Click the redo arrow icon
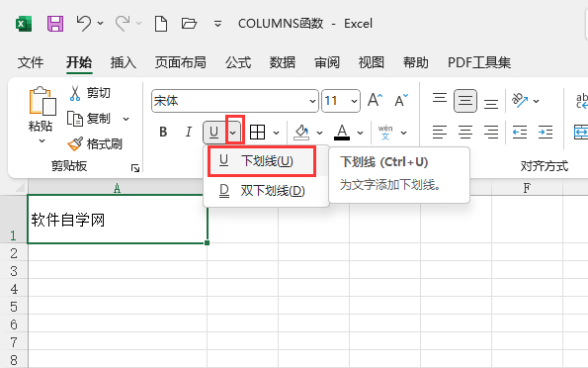The width and height of the screenshot is (588, 368). click(123, 24)
